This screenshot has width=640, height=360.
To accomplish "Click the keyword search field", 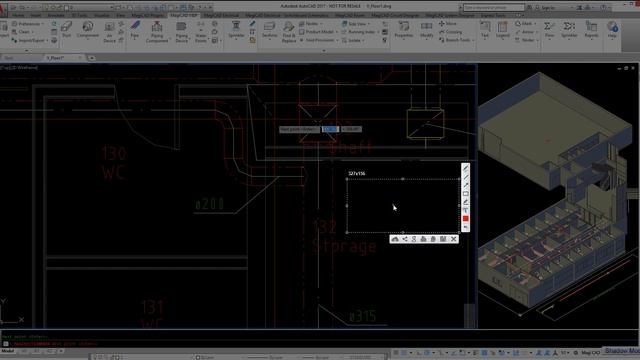I will pos(494,7).
